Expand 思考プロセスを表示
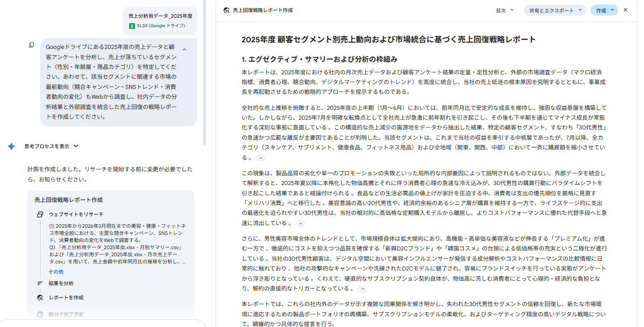Screen dimensions: 644x327 click(51, 146)
